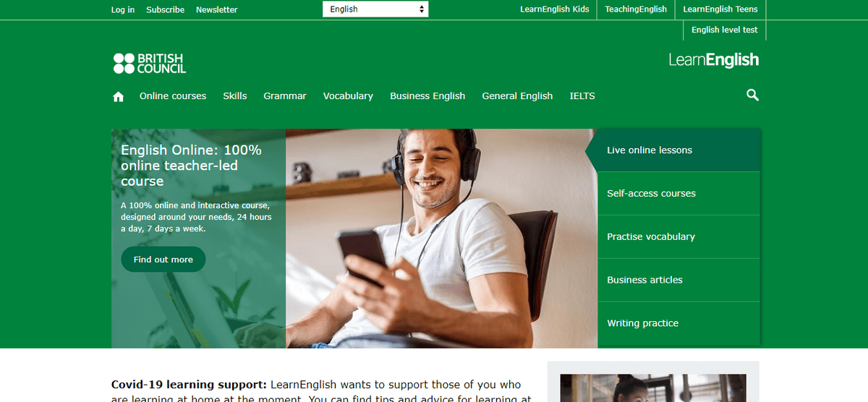This screenshot has height=402, width=868.
Task: Click the sidebar image below the banner
Action: pos(653,388)
